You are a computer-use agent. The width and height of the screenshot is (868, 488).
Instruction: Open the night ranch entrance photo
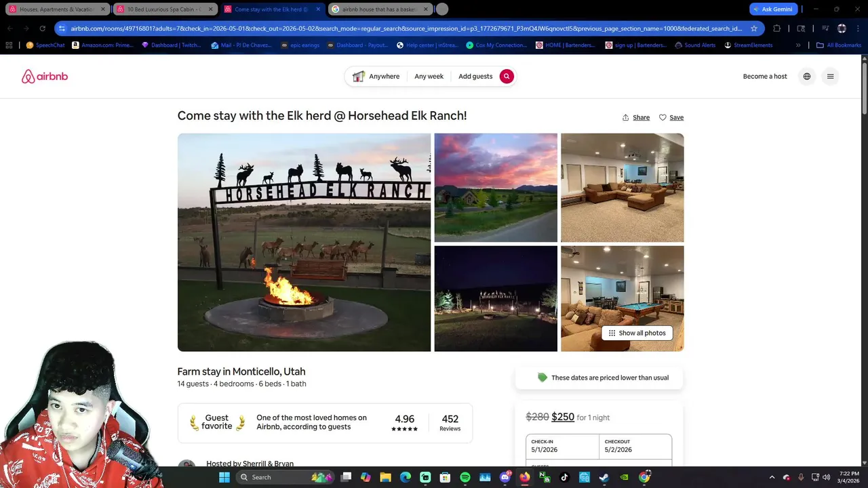pyautogui.click(x=496, y=298)
